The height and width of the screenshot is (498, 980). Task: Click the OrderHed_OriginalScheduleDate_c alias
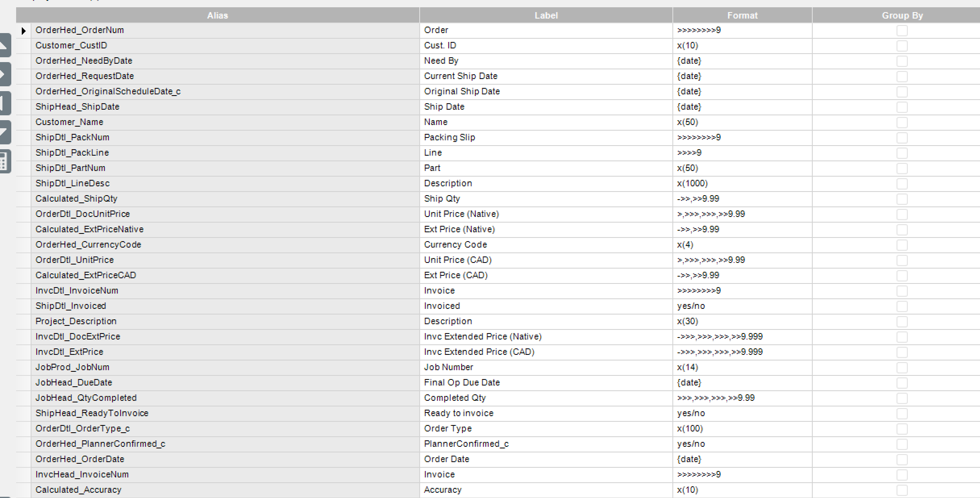225,92
